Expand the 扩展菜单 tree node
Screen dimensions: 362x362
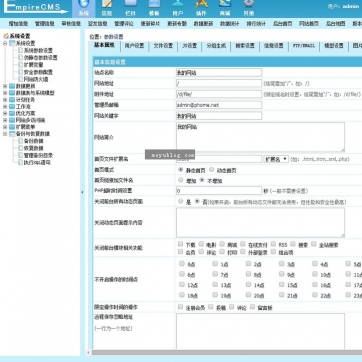[5, 127]
